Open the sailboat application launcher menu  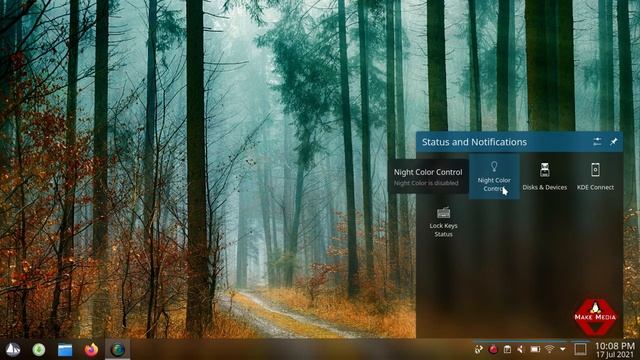pos(13,349)
